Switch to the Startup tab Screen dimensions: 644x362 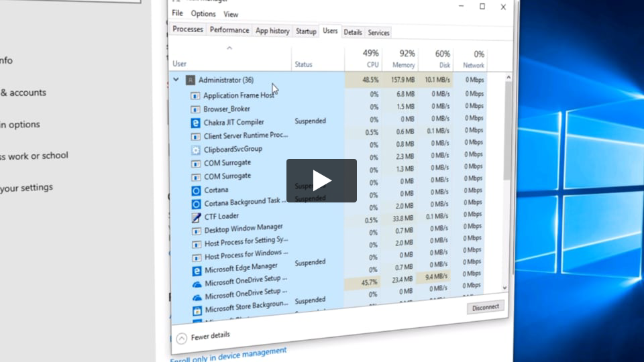pyautogui.click(x=306, y=31)
